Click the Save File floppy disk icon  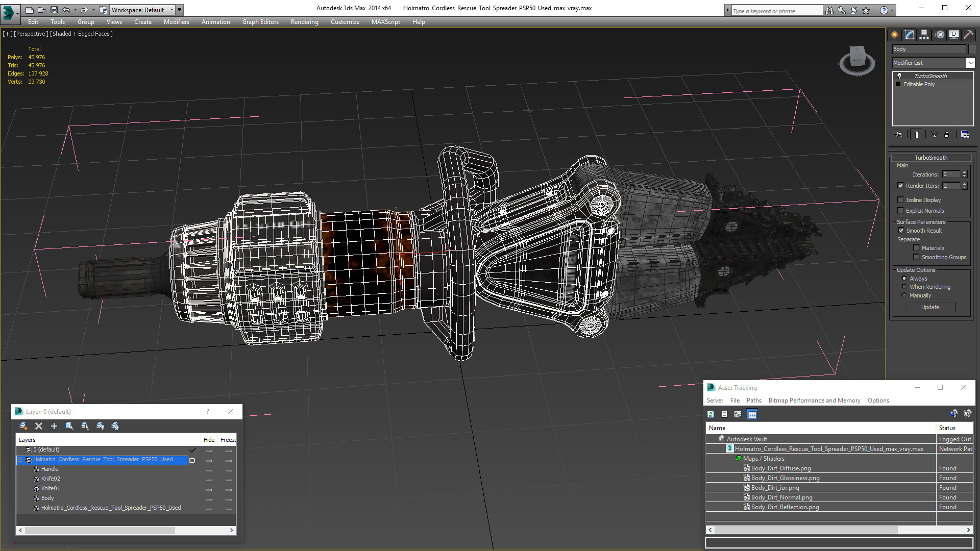click(54, 10)
